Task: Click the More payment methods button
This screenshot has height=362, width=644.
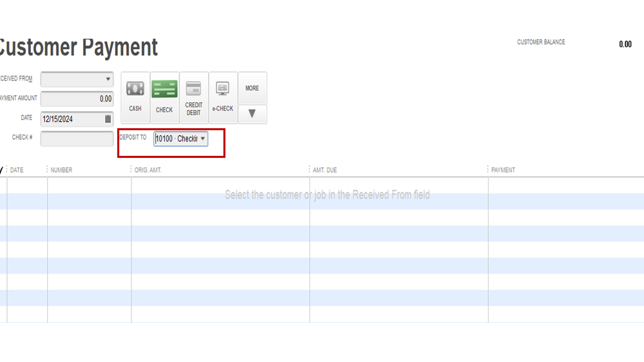Action: click(x=252, y=88)
